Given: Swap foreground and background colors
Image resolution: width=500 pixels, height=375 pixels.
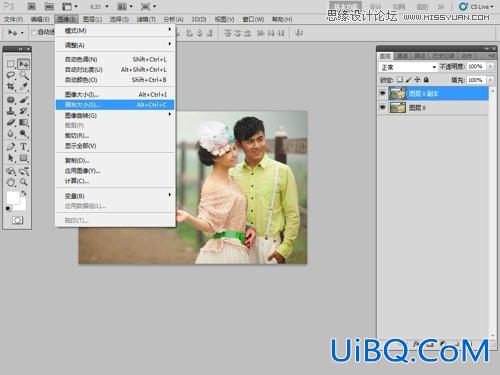Looking at the screenshot, I should click(24, 193).
